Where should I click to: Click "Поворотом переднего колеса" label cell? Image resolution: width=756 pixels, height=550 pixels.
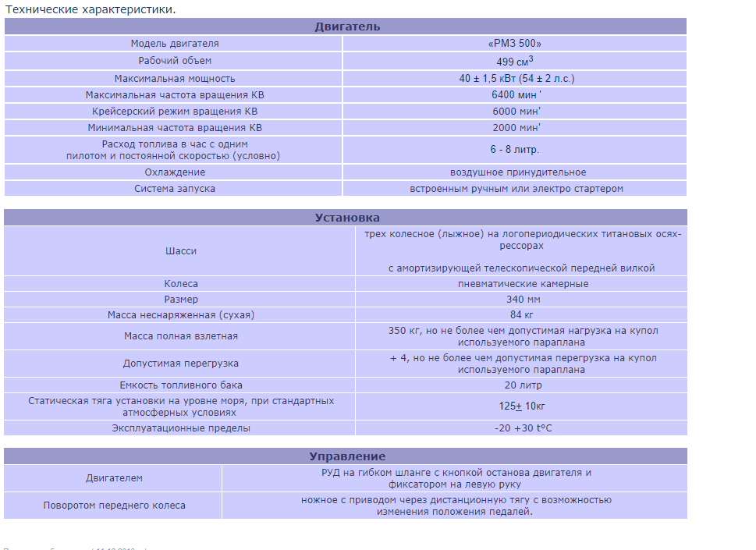pos(114,506)
